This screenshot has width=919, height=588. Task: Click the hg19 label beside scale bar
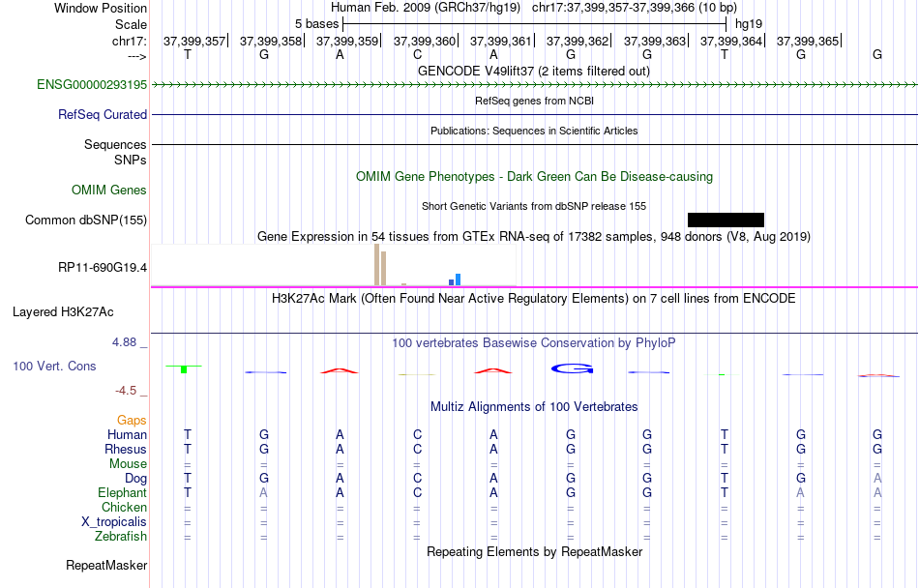click(749, 24)
